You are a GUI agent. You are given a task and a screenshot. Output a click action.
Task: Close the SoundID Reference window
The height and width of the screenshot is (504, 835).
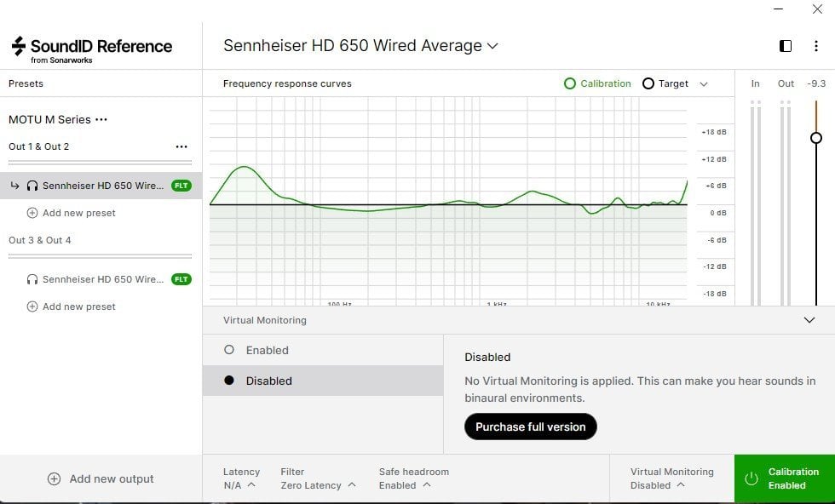pyautogui.click(x=817, y=9)
